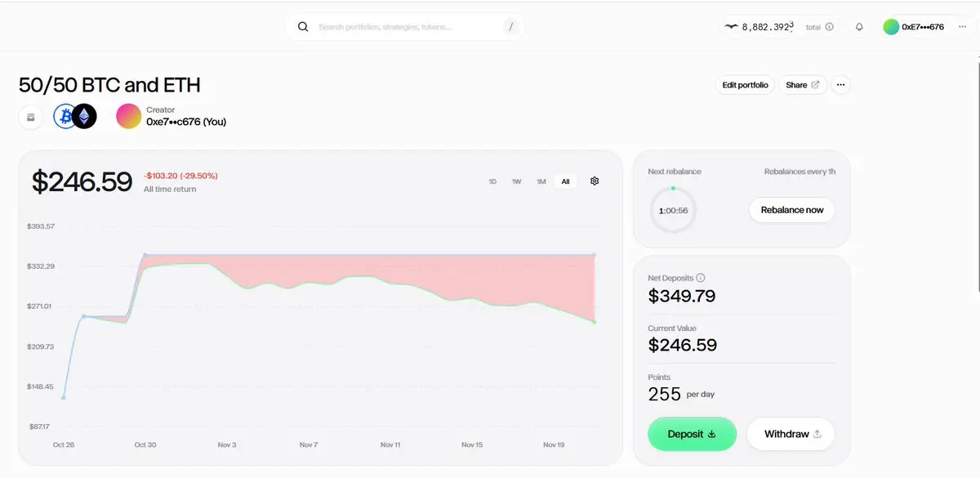
Task: Click the green Deposit button
Action: tap(692, 434)
